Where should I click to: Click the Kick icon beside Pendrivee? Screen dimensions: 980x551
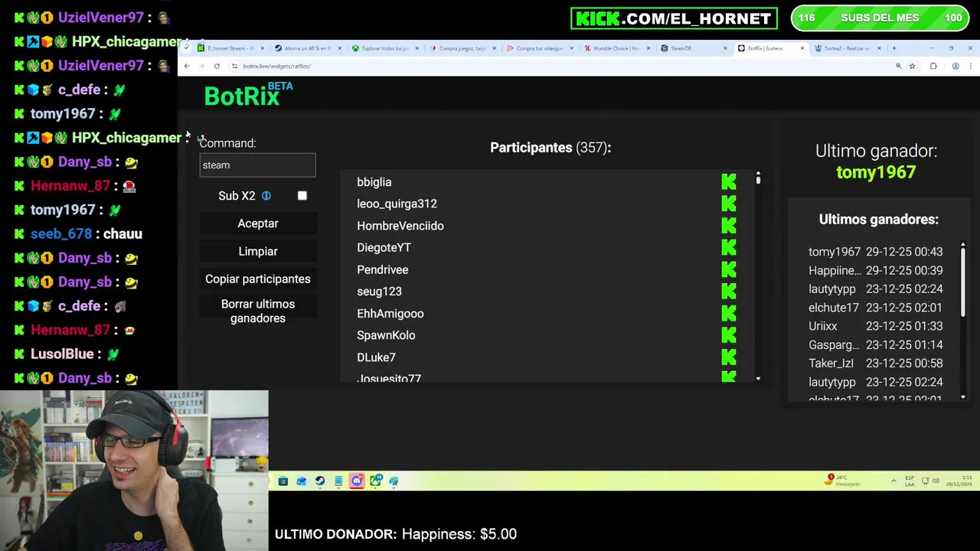pos(729,269)
